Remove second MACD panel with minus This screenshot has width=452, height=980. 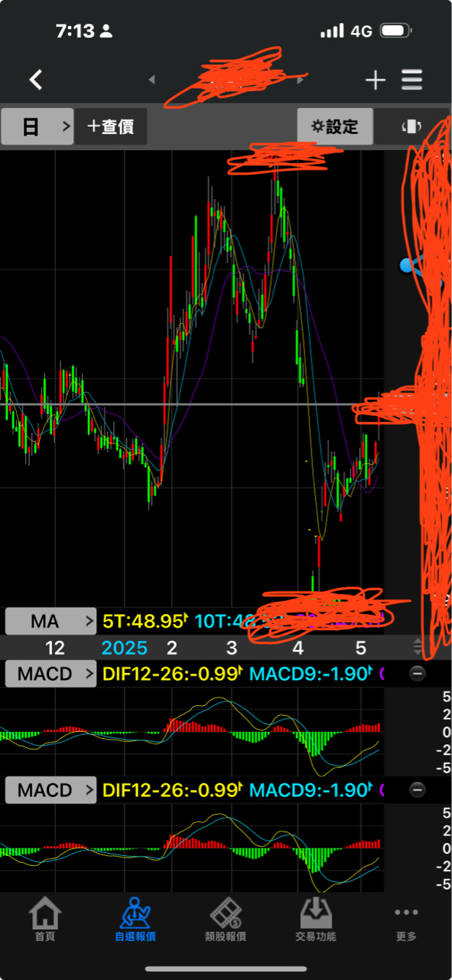coord(418,790)
